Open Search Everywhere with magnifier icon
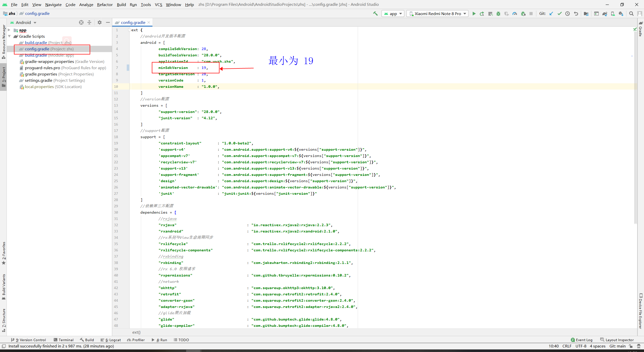This screenshot has height=352, width=644. pos(631,14)
